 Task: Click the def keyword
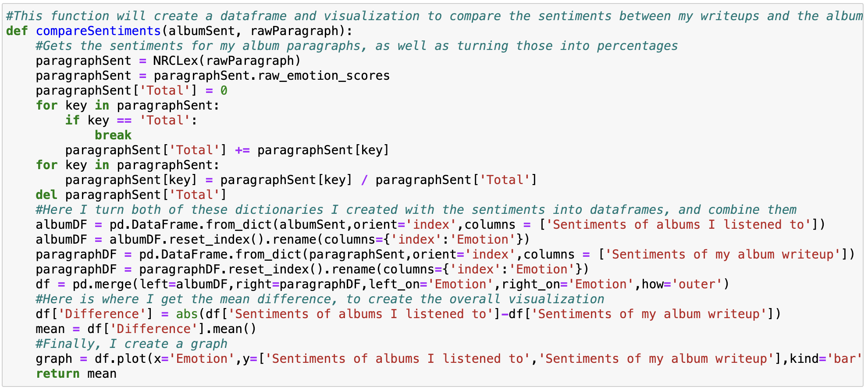[17, 31]
